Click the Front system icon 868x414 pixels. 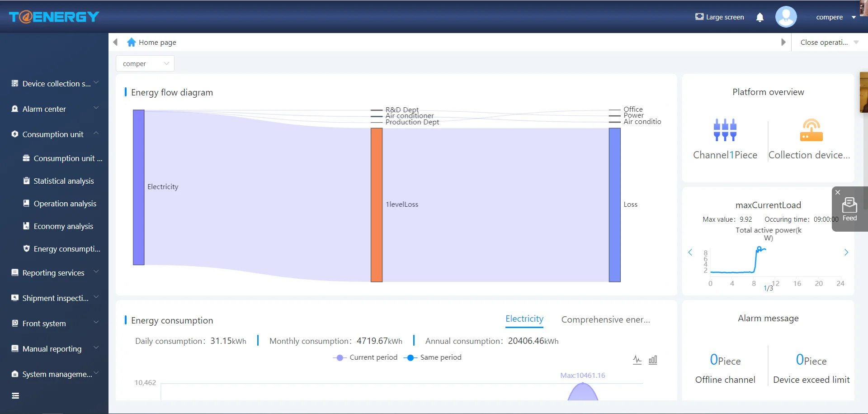15,323
